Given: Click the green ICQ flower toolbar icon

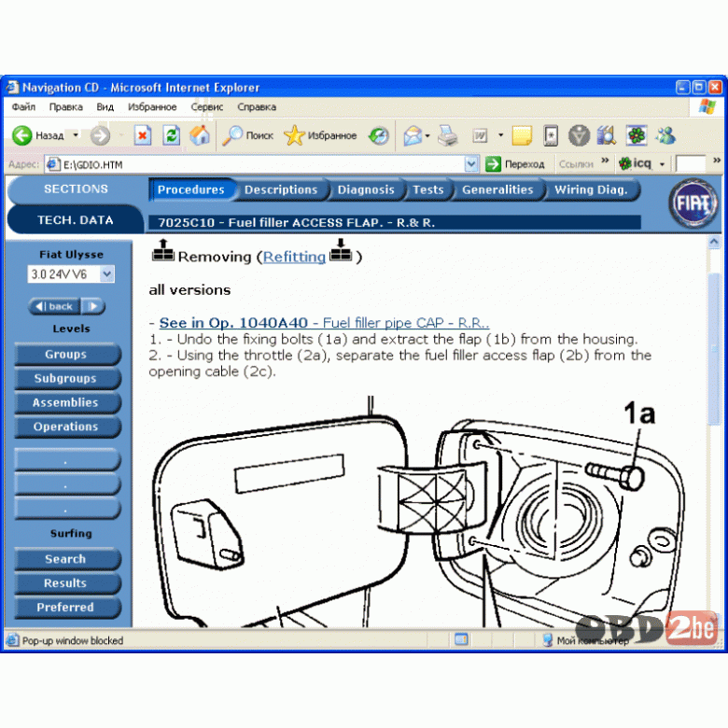Looking at the screenshot, I should coord(637,135).
